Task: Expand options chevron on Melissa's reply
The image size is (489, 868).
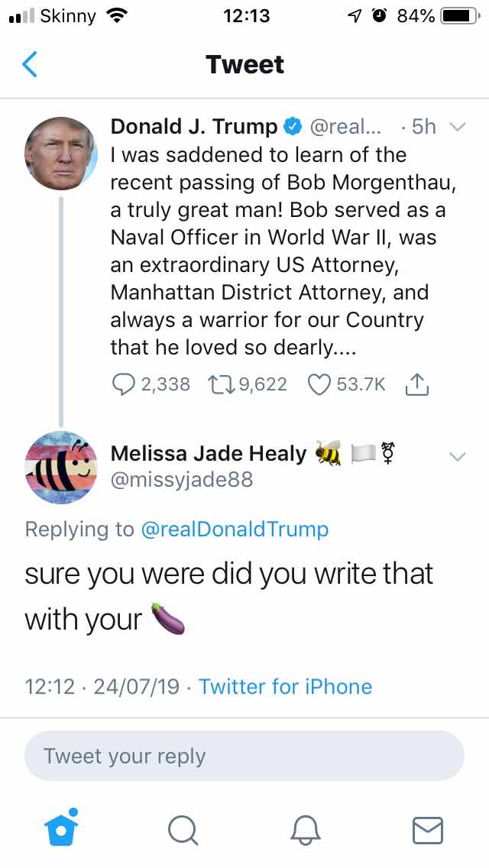Action: [457, 456]
